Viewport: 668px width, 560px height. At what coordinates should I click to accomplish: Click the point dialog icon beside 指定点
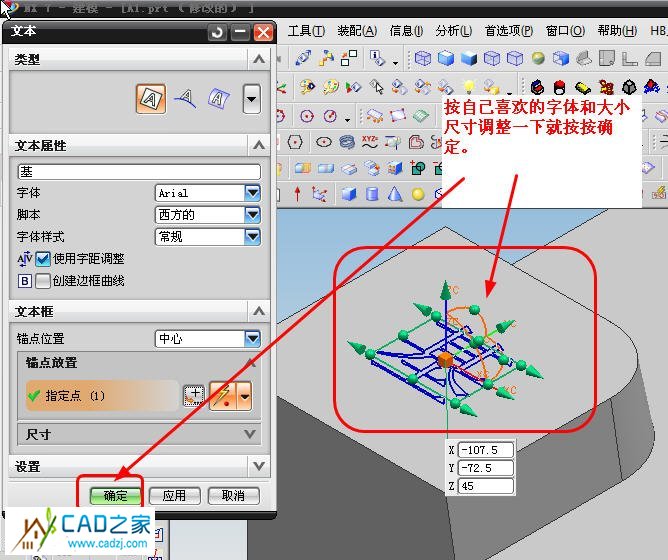click(193, 396)
